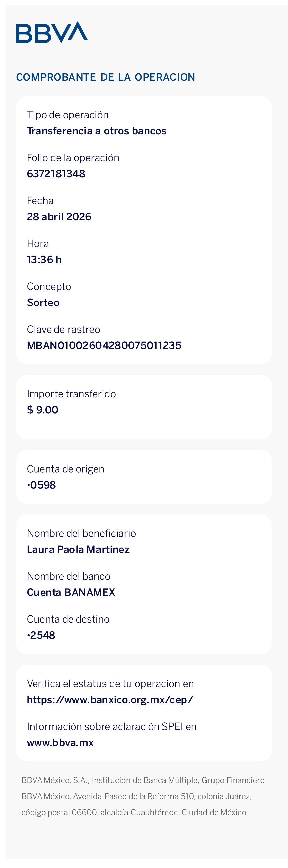This screenshot has width=288, height=868.
Task: Select destination account ending 2548
Action: (x=41, y=635)
